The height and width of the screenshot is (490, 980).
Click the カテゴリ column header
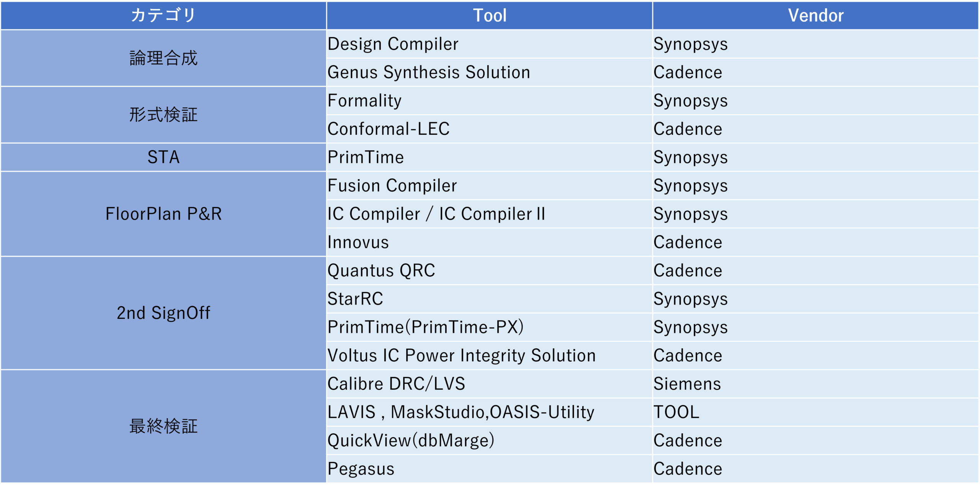pos(163,15)
